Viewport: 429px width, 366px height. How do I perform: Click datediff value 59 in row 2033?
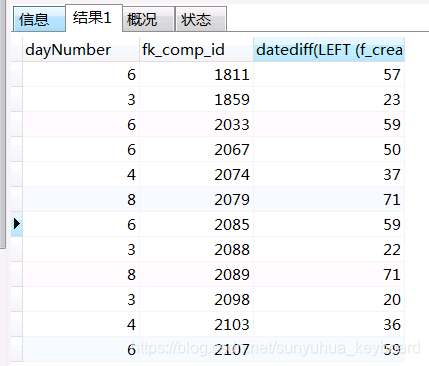click(x=329, y=124)
